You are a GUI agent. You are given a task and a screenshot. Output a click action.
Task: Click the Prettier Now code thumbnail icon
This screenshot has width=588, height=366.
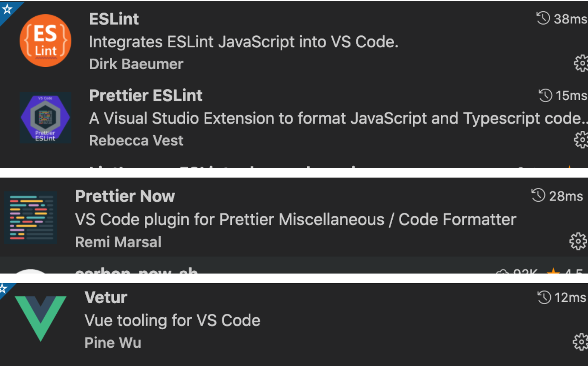coord(30,218)
